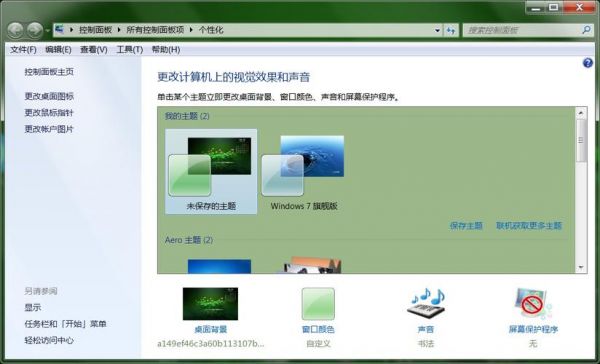The width and height of the screenshot is (600, 364).
Task: Expand arrow after 所有控制面板项 breadcrumb
Action: (x=191, y=30)
